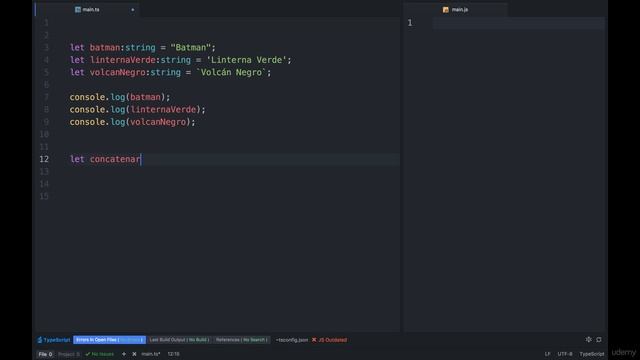
Task: Click the plus icon in the status bar
Action: click(x=124, y=354)
